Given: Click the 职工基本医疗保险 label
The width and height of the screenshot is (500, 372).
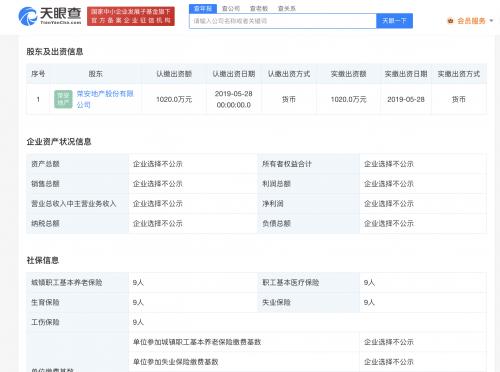Looking at the screenshot, I should click(x=291, y=283).
